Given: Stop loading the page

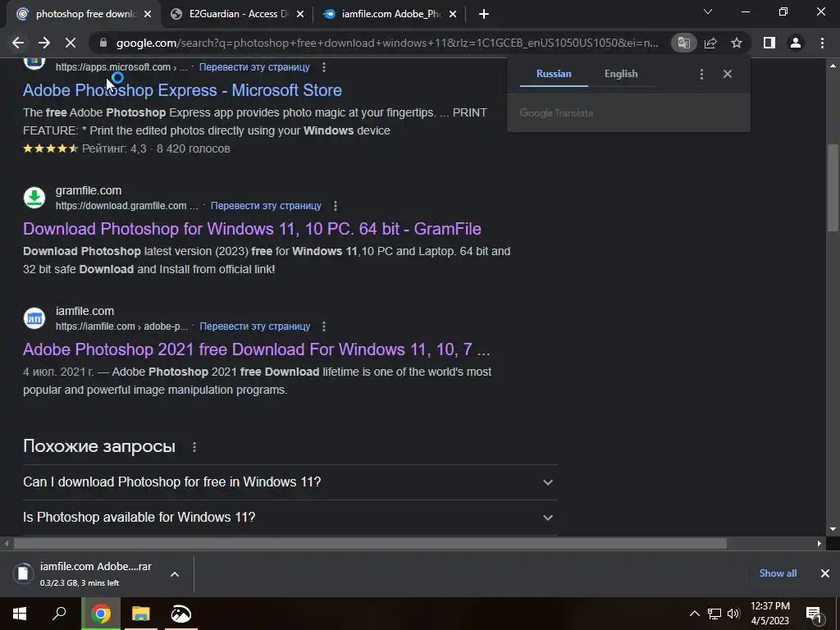Looking at the screenshot, I should 71,43.
